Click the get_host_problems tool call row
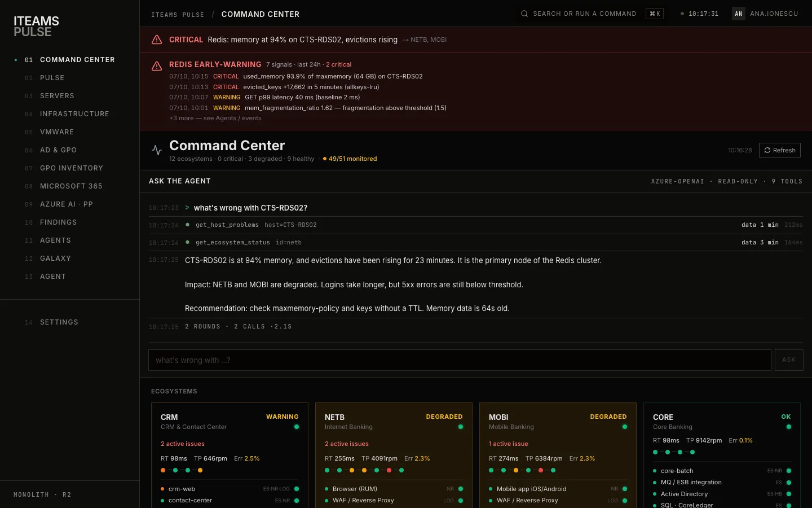This screenshot has height=508, width=812. pyautogui.click(x=476, y=225)
